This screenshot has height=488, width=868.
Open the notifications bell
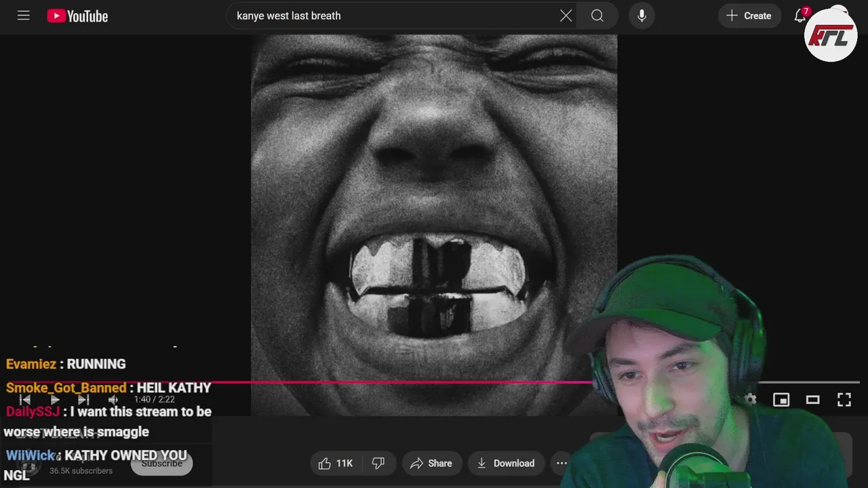(800, 16)
